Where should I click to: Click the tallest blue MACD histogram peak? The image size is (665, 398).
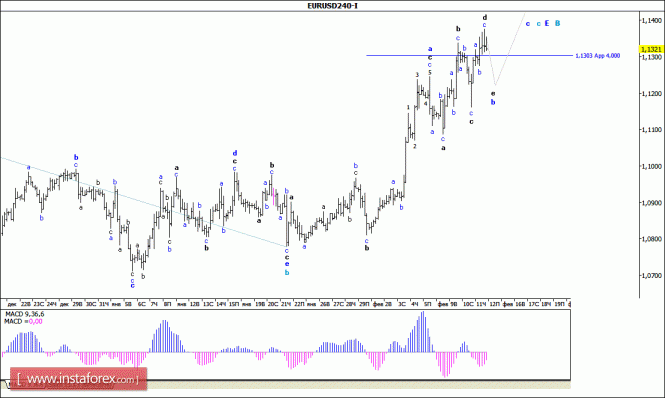(x=423, y=332)
